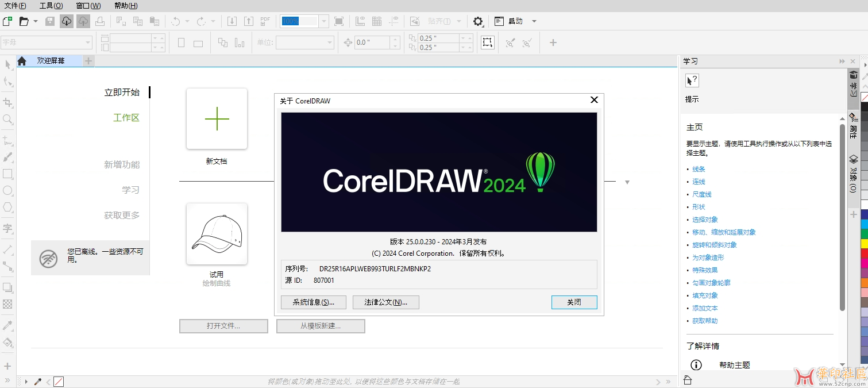The image size is (868, 388).
Task: Open the launch application dropdown arrow
Action: tap(534, 21)
